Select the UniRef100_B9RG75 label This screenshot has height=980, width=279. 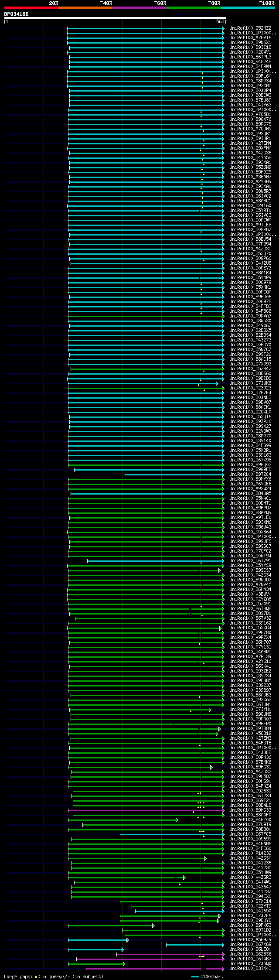click(x=250, y=124)
